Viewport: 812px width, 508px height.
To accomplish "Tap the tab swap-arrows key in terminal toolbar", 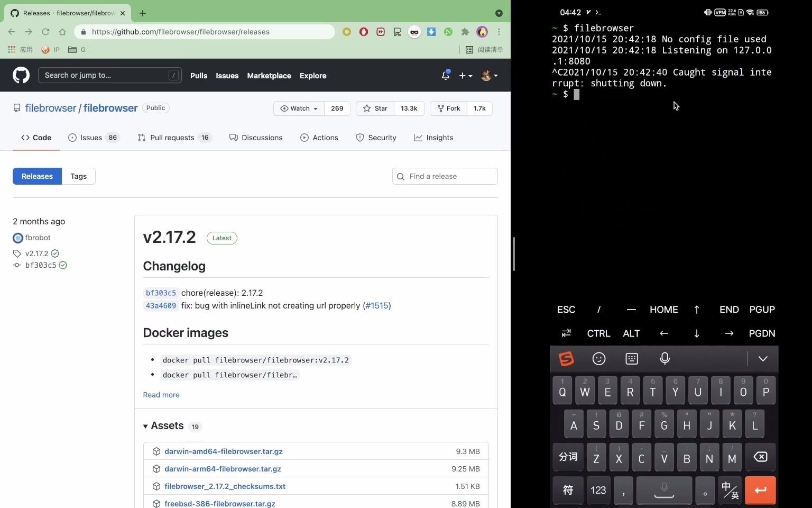I will [x=566, y=333].
